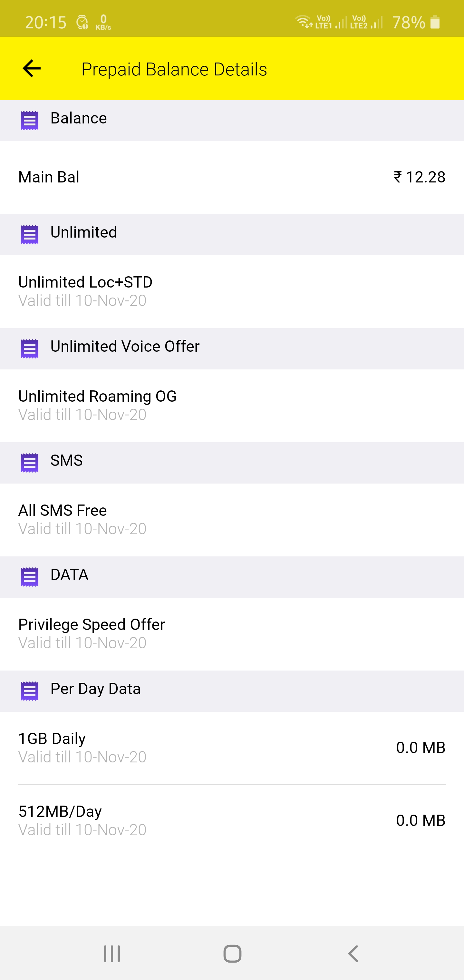Tap the Unlimited Voice Offer receipt icon
Image resolution: width=464 pixels, height=980 pixels.
[30, 348]
